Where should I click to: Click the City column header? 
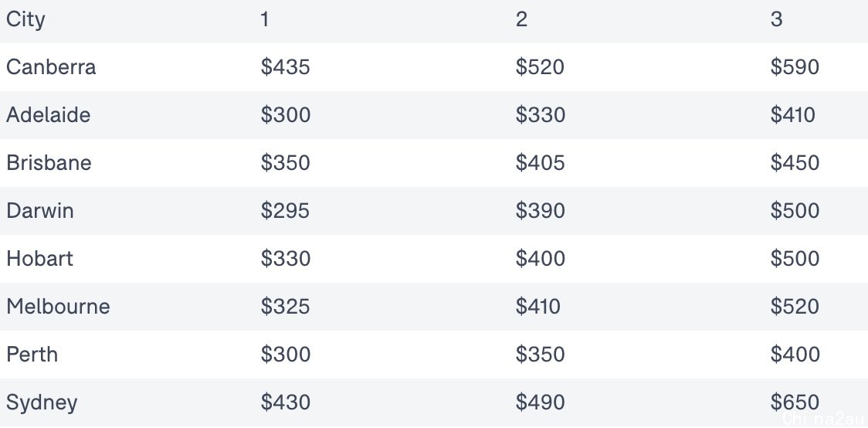(25, 20)
